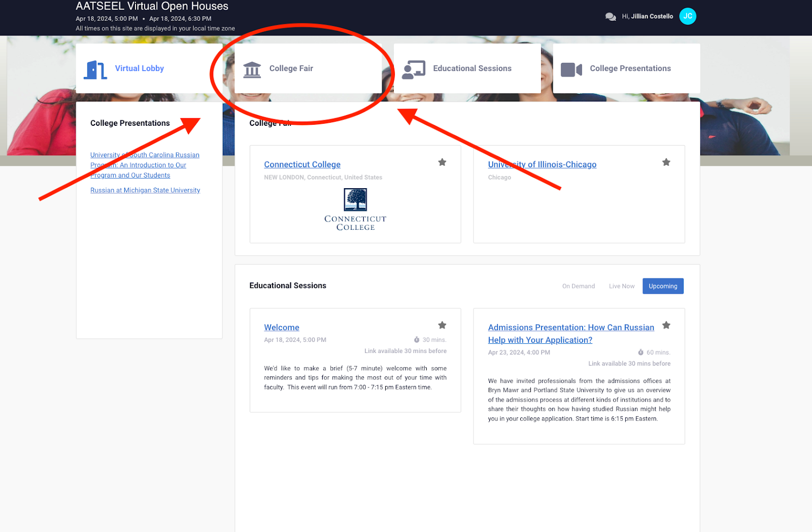
Task: Favorite Connecticut College with the star
Action: (442, 162)
